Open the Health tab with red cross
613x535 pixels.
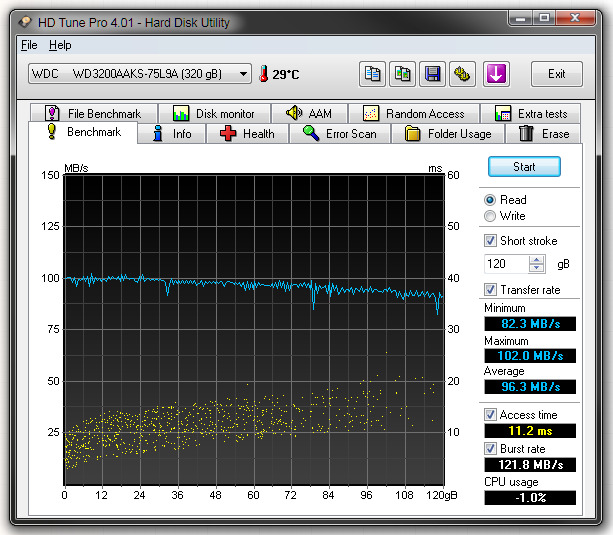coord(246,134)
